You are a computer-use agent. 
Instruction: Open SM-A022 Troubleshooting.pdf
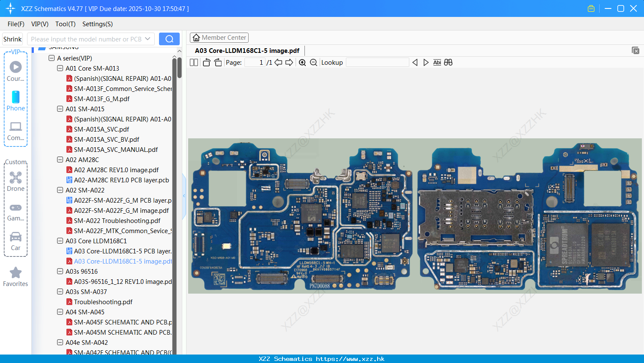click(x=113, y=220)
